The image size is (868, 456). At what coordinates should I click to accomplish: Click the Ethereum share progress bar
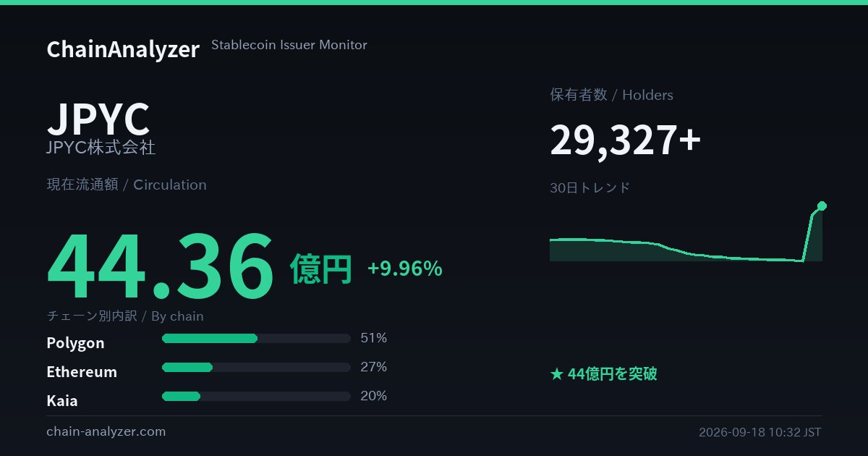(x=256, y=367)
